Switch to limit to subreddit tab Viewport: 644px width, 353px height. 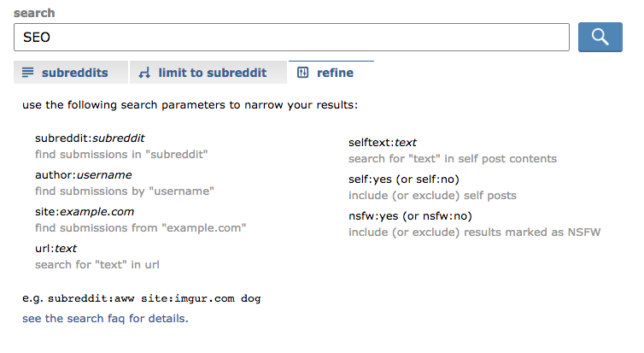point(208,73)
